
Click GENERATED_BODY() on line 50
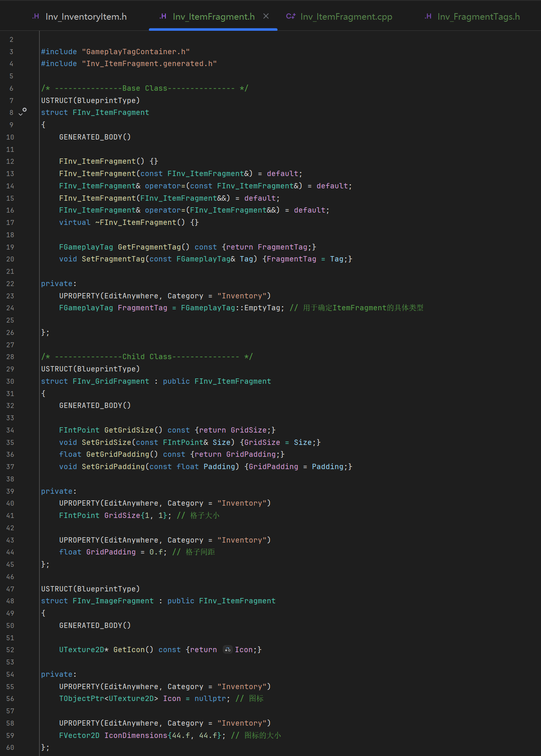click(x=95, y=625)
